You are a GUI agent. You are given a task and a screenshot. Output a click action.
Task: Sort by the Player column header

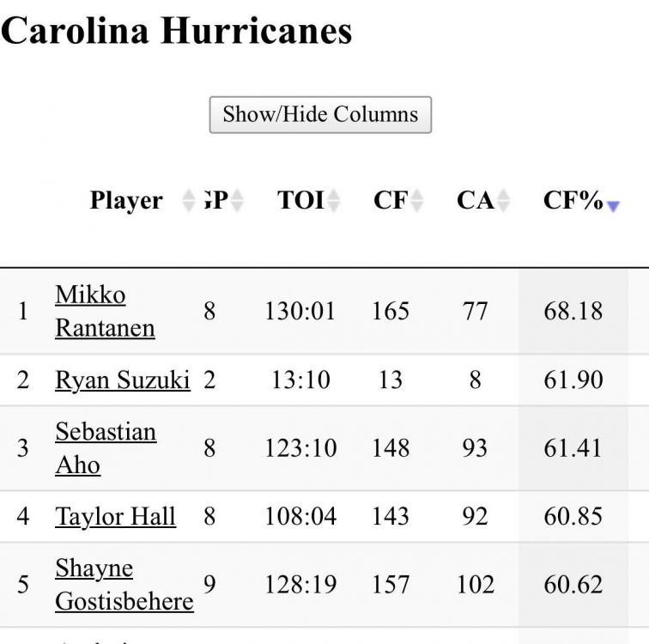[125, 200]
